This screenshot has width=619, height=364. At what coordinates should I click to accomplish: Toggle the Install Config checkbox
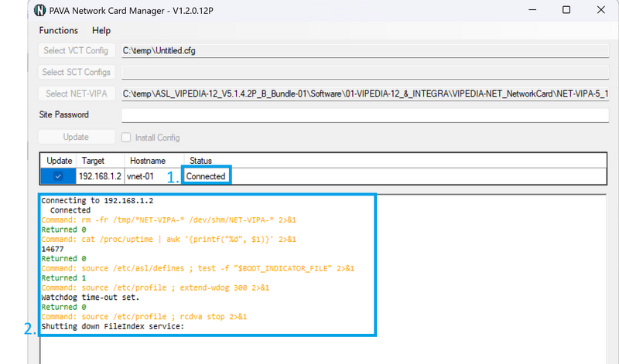pos(126,138)
